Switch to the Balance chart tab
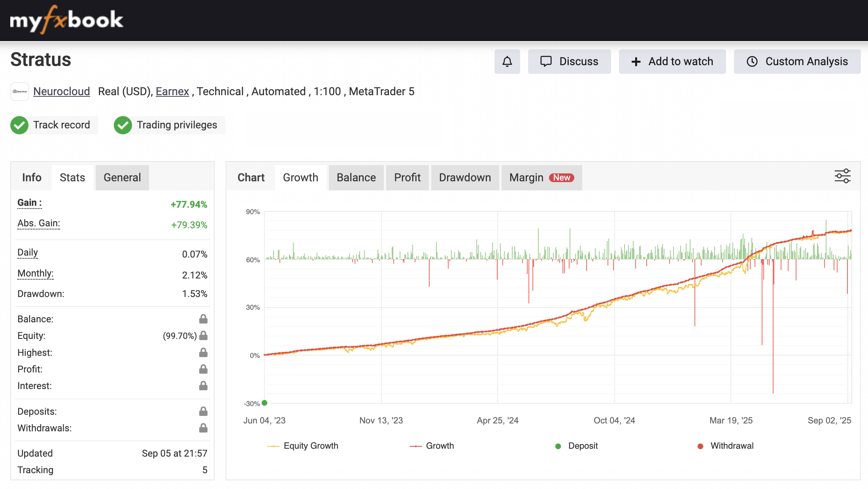This screenshot has height=489, width=868. click(x=356, y=178)
